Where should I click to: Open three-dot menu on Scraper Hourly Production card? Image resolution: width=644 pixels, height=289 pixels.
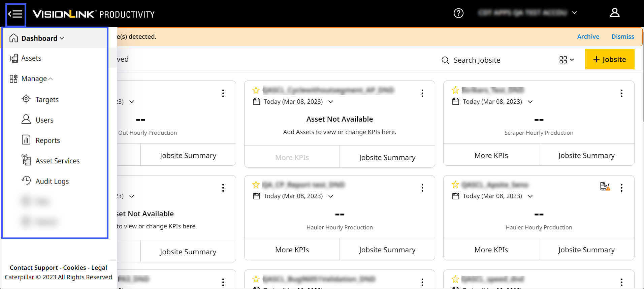click(621, 93)
